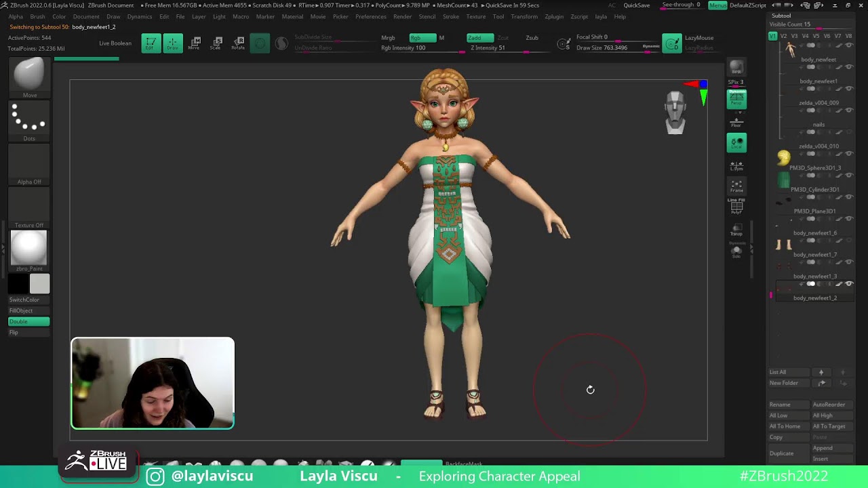Click the draw size S brush icon
Viewport: 868px width, 488px height.
pos(564,45)
